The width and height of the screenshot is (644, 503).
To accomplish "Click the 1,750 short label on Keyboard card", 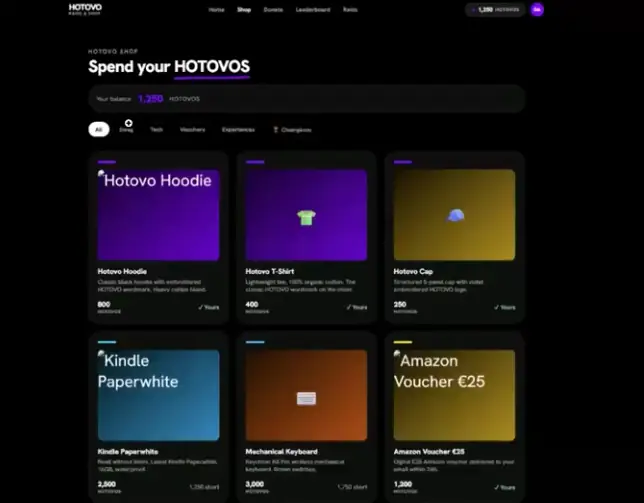I will pos(352,487).
